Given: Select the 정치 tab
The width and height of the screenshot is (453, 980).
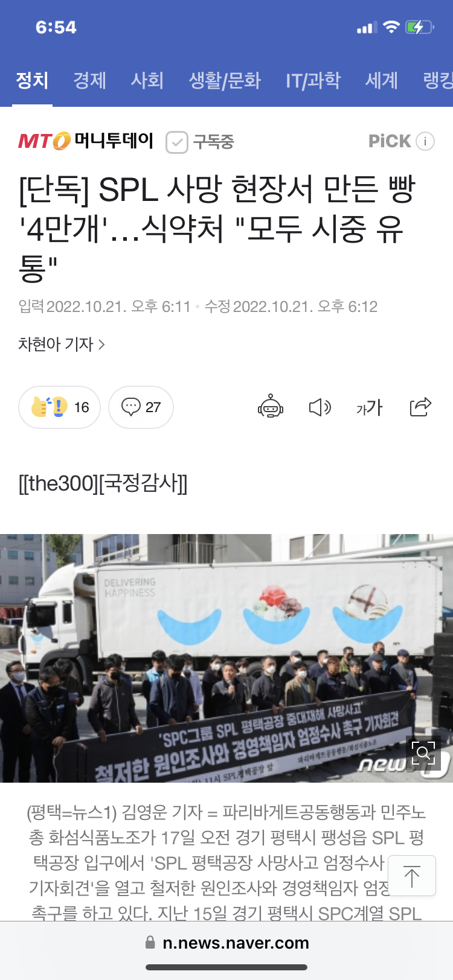Looking at the screenshot, I should [32, 80].
